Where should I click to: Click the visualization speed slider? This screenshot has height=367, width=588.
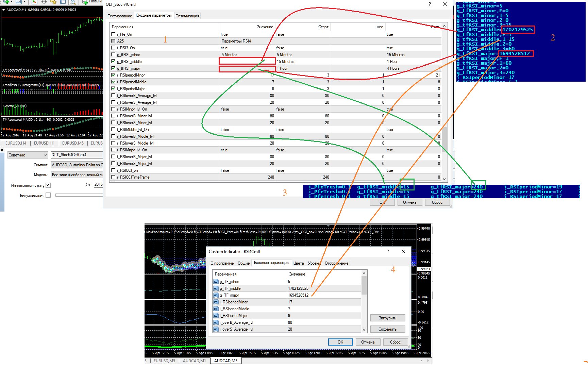coord(79,195)
